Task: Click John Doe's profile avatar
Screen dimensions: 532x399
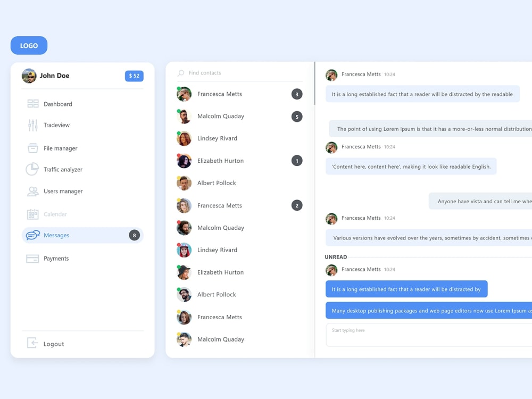Action: click(x=29, y=76)
